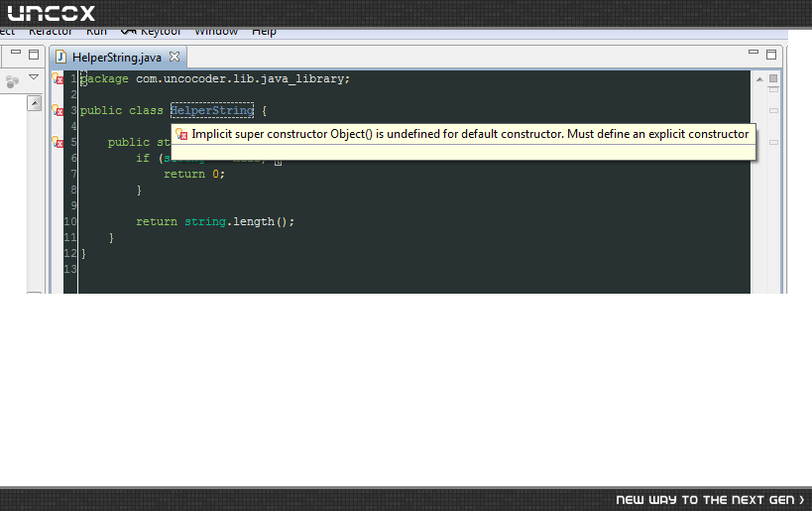The image size is (812, 511).
Task: Click error quick-fix marker on line 5
Action: click(58, 142)
